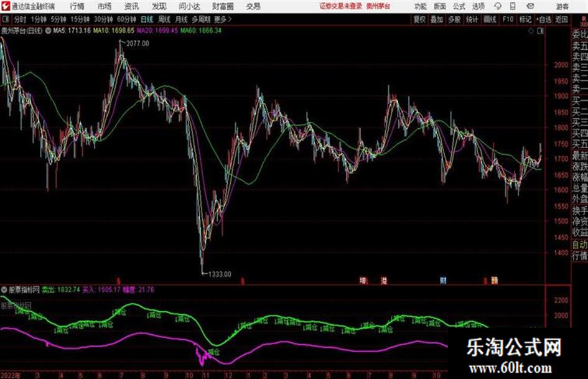Click the 2077.00 high price label

138,44
